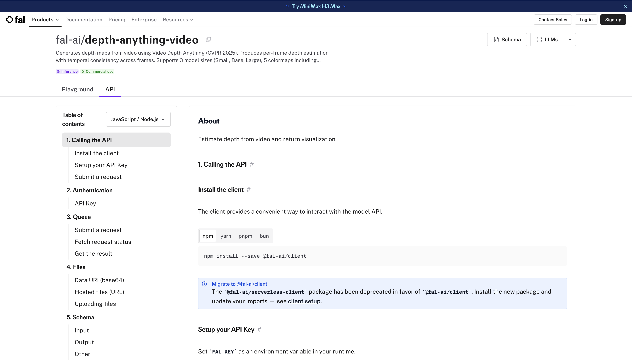Go to Get the result

pos(93,253)
